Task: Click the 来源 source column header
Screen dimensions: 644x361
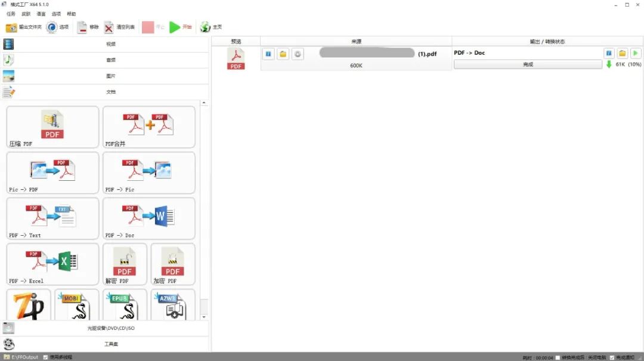Action: pos(356,42)
